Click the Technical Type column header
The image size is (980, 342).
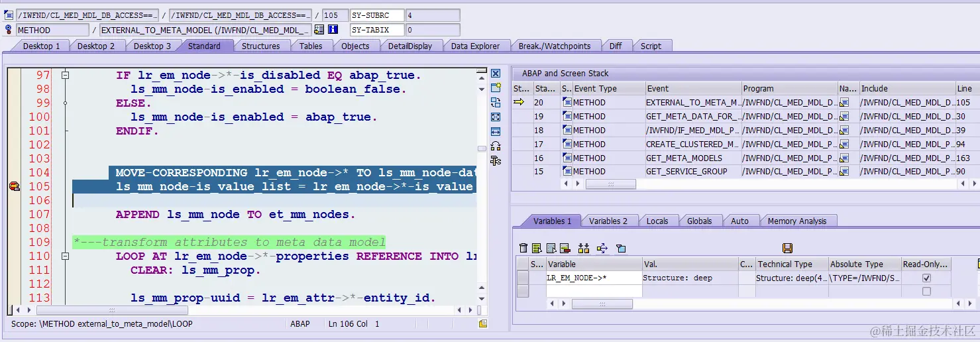[x=791, y=264]
